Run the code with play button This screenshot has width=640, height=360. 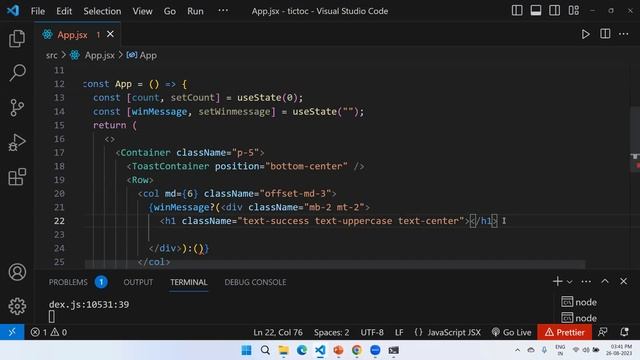[x=585, y=34]
